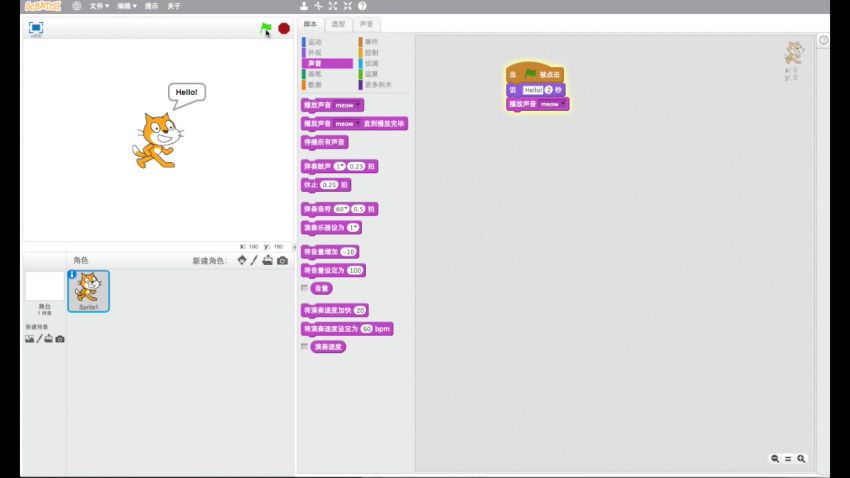Viewport: 850px width, 478px height.
Task: Select the 运动 block category
Action: [x=327, y=42]
